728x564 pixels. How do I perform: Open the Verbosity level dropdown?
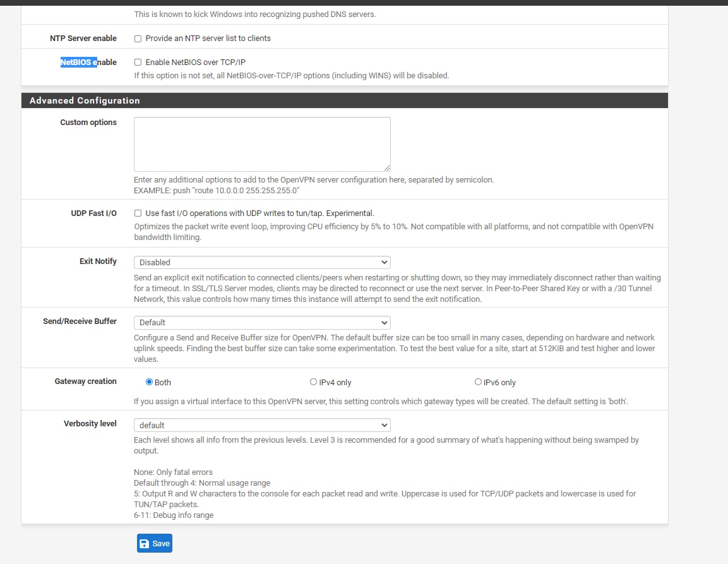pyautogui.click(x=262, y=425)
